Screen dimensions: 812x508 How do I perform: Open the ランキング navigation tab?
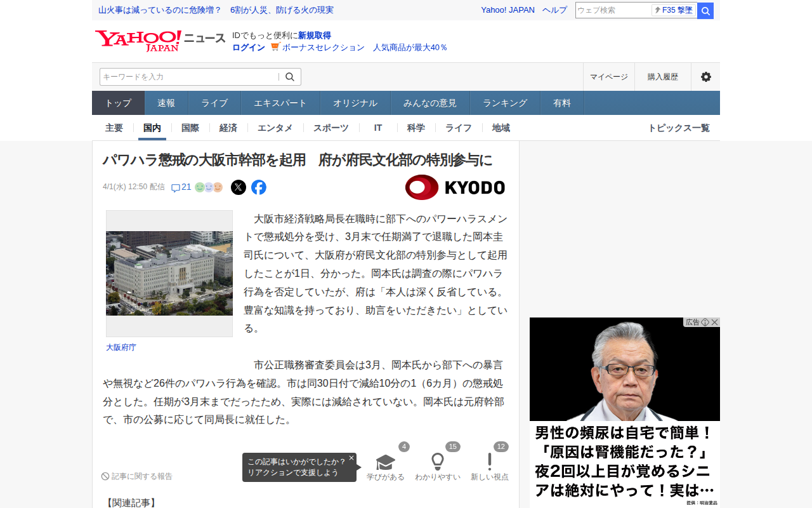(x=505, y=103)
